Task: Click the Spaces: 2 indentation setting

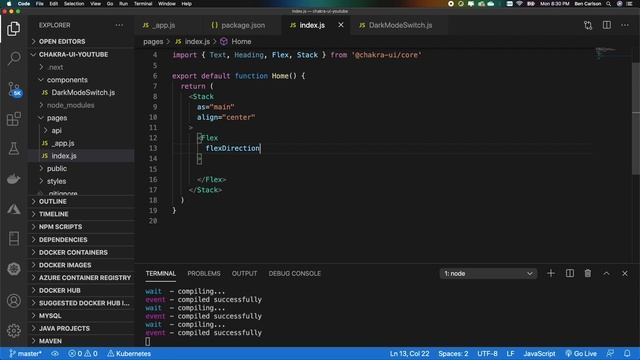Action: (x=453, y=353)
